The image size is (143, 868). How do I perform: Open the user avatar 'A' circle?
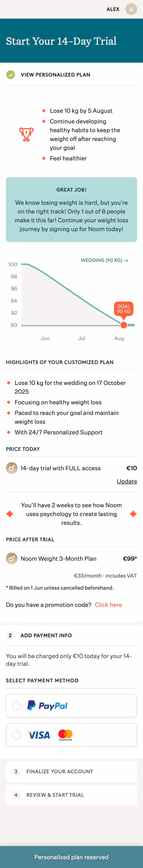tap(131, 9)
